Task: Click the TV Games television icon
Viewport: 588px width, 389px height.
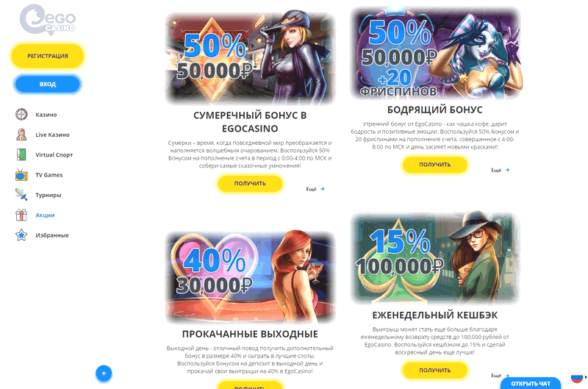Action: (21, 175)
